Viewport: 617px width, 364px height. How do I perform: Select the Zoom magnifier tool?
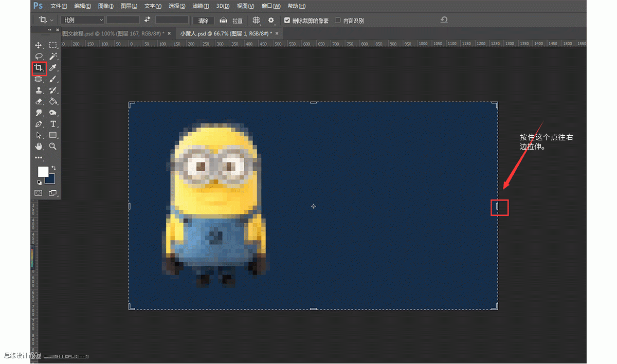click(53, 147)
